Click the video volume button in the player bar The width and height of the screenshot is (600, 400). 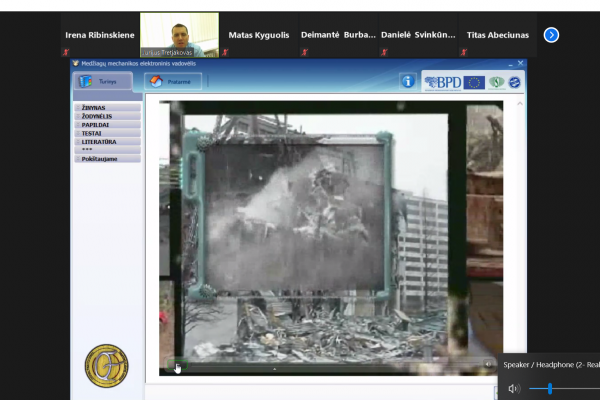(488, 364)
